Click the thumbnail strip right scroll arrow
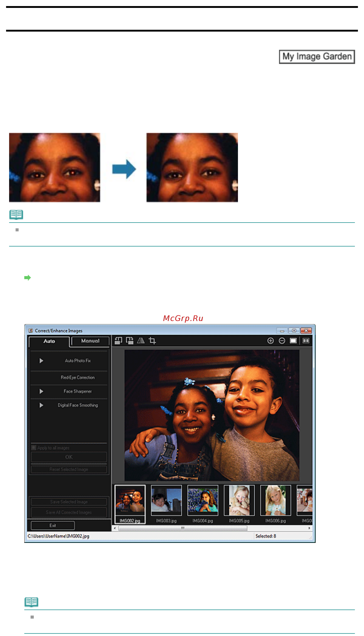The width and height of the screenshot is (364, 636). point(310,528)
